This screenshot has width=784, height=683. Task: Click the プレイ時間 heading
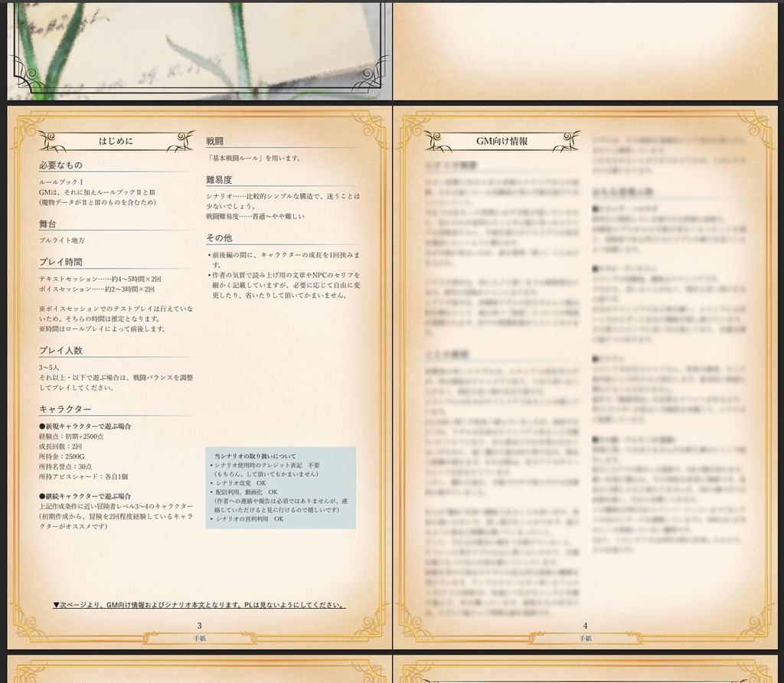(60, 262)
